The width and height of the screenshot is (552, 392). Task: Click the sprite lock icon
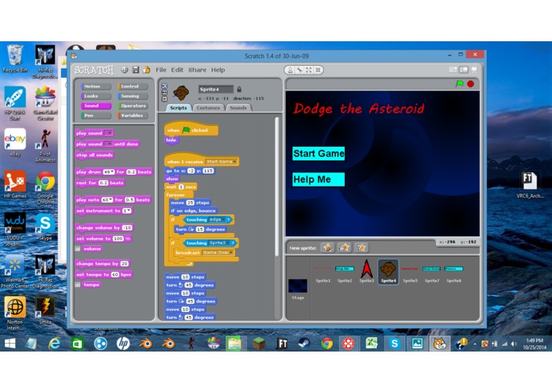tap(239, 90)
